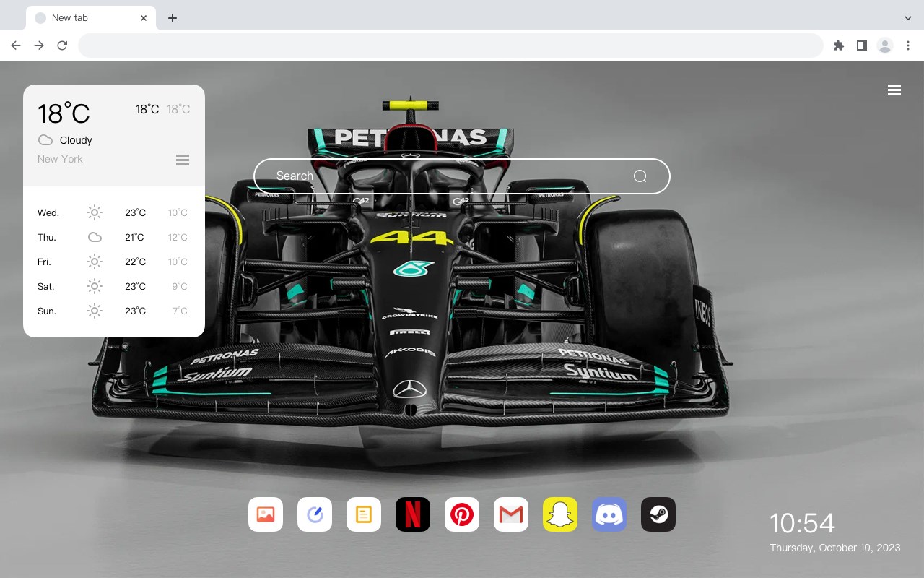Open the Steam shortcut
The image size is (924, 578).
tap(658, 514)
